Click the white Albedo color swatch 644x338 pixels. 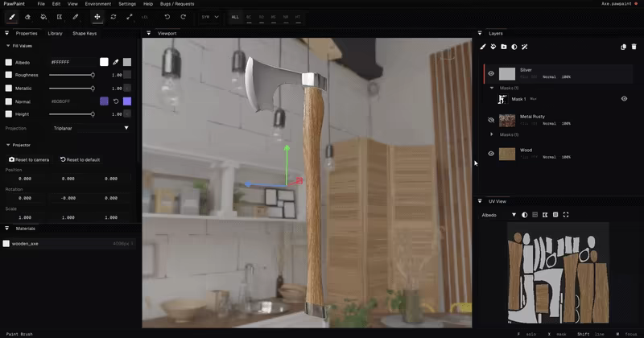(104, 62)
